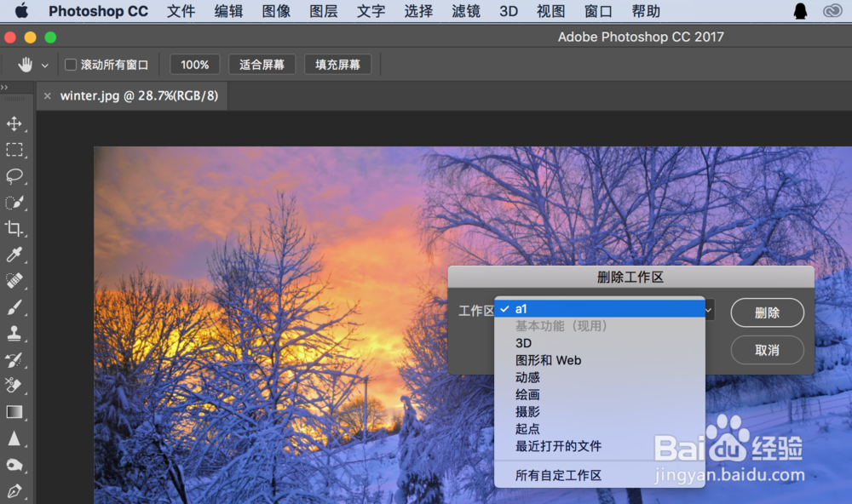Select the Lasso tool
The width and height of the screenshot is (852, 504).
coord(15,176)
